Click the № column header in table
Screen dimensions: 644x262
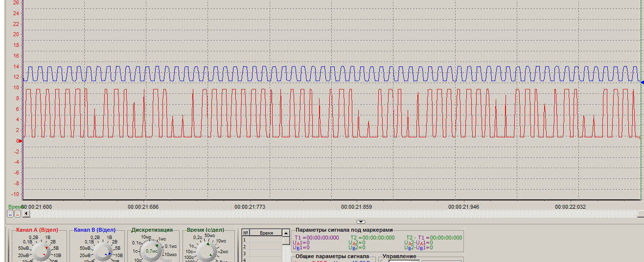246,233
